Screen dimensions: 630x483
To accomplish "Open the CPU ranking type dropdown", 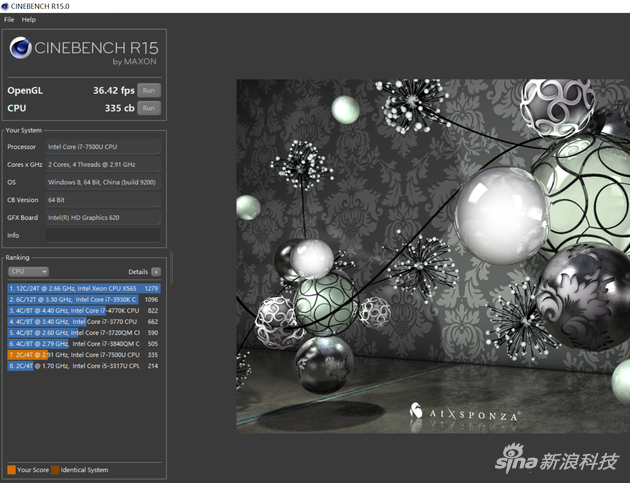I will 28,272.
